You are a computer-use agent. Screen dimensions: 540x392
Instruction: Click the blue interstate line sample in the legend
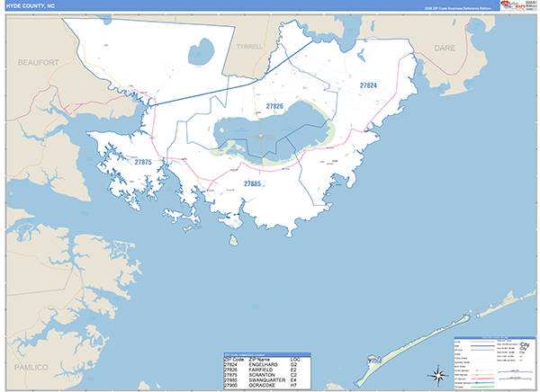[482, 383]
